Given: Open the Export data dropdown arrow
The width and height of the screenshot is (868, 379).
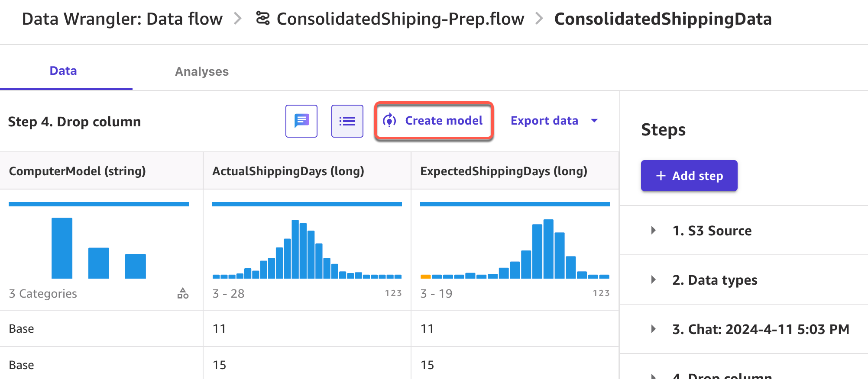Looking at the screenshot, I should 595,121.
